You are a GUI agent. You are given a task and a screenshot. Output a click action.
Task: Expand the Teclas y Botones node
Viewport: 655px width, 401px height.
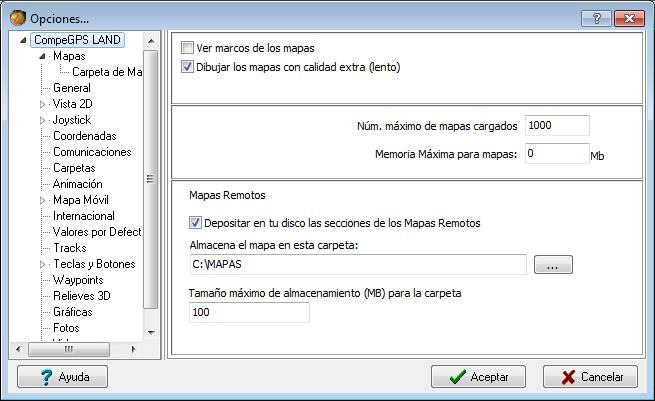(42, 264)
